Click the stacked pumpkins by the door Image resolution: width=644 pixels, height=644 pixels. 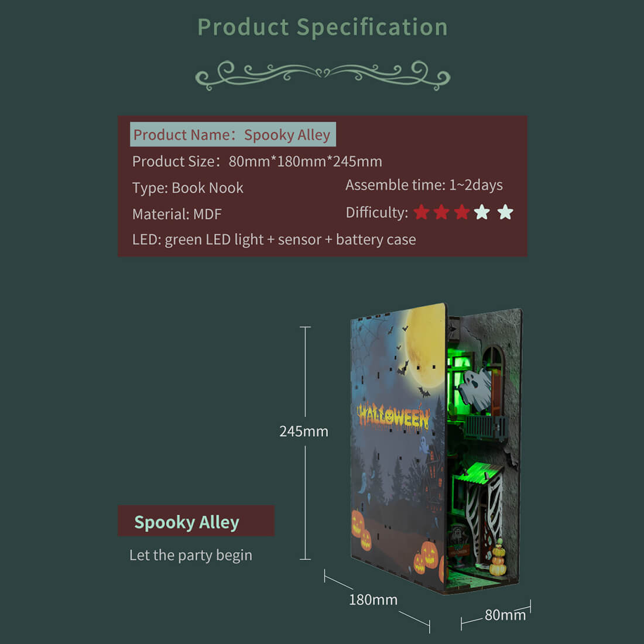click(498, 560)
